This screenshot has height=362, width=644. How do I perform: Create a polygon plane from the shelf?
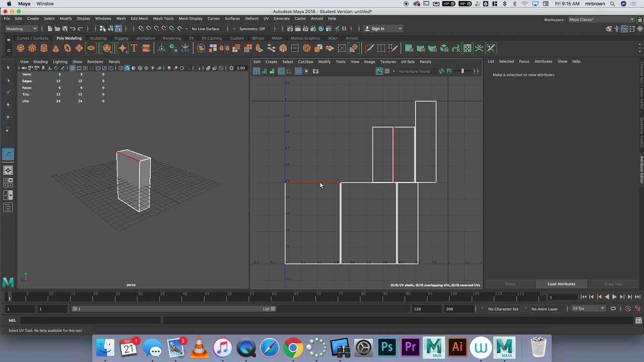click(x=79, y=48)
